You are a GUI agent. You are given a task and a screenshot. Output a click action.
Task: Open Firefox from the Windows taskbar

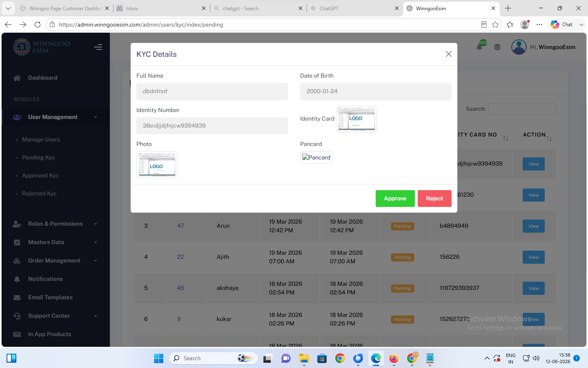coord(394,359)
